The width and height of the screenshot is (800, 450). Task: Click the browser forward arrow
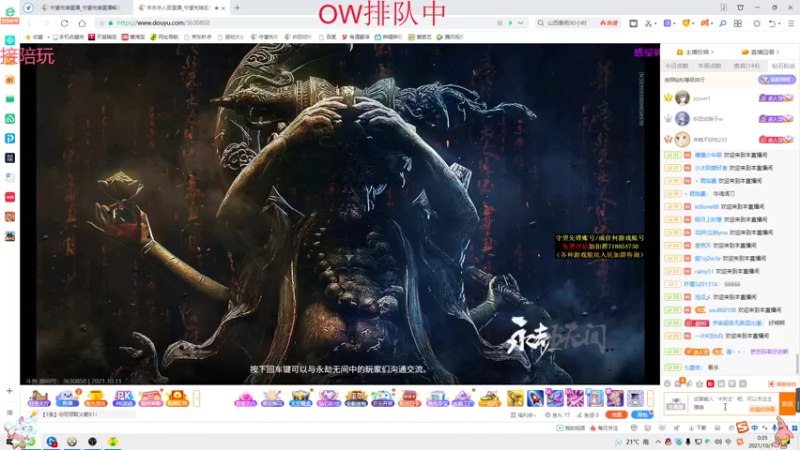coord(46,23)
